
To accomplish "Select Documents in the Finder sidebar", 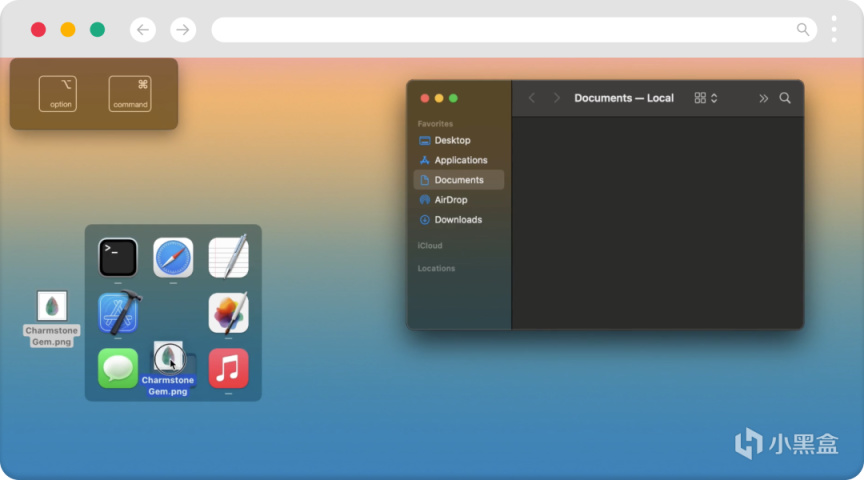I will click(x=458, y=180).
